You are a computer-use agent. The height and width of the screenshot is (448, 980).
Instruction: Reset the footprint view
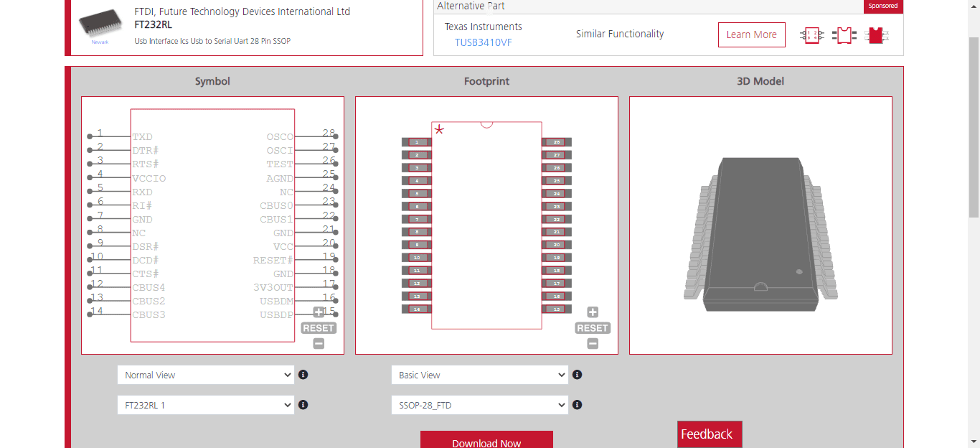[x=593, y=328]
